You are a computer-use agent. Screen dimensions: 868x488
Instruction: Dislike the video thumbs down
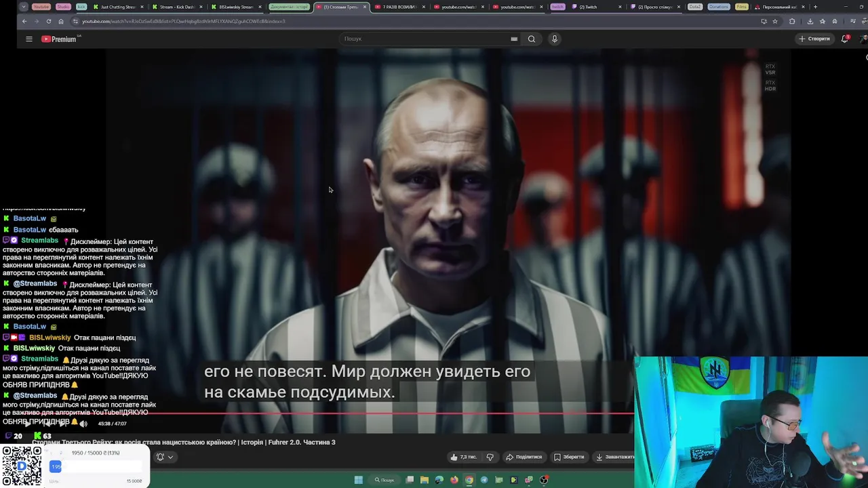tap(490, 457)
